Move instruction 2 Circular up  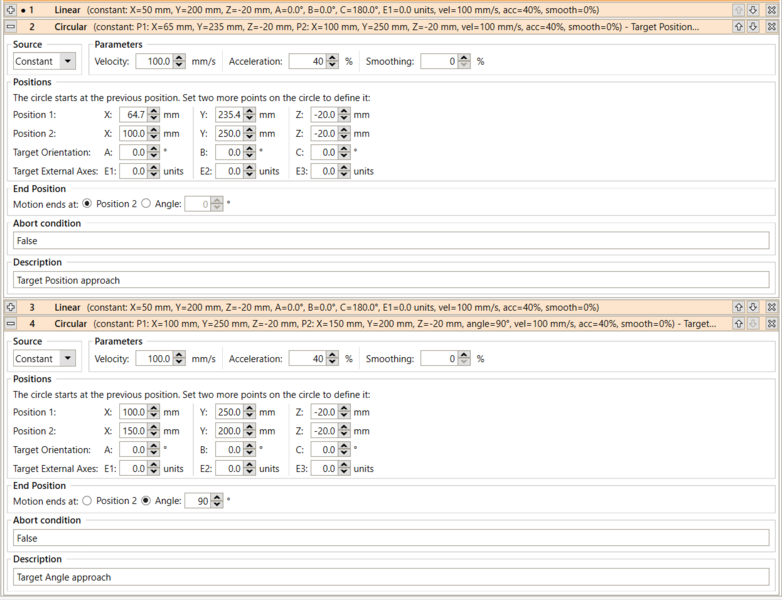coord(738,27)
